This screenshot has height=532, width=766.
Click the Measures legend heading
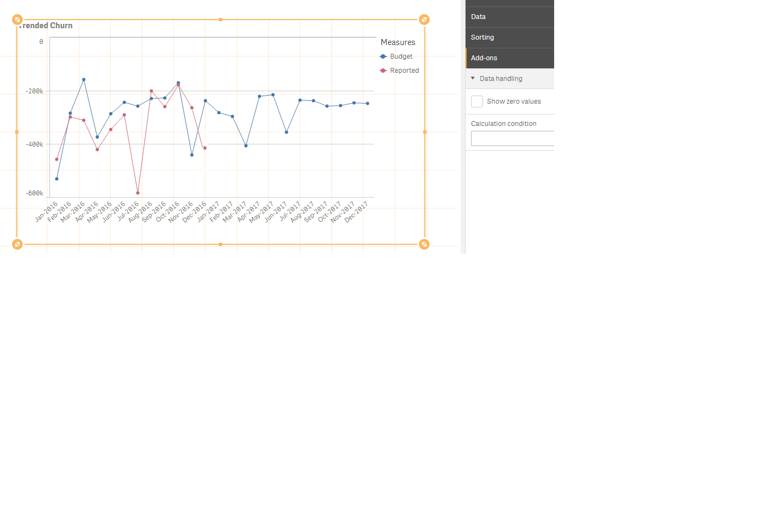[x=398, y=42]
